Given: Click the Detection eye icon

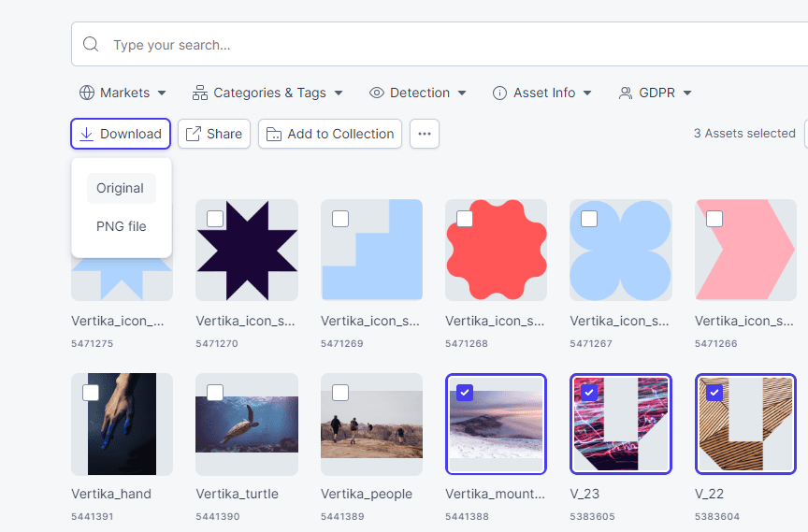Looking at the screenshot, I should [377, 93].
